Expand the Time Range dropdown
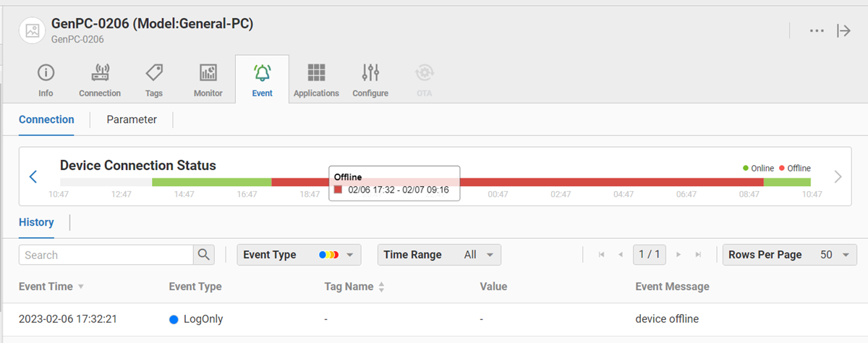This screenshot has height=343, width=868. (x=439, y=255)
